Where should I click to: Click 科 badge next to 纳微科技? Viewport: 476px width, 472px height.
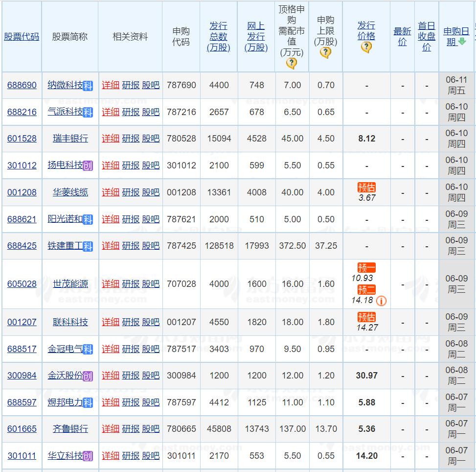[x=88, y=86]
